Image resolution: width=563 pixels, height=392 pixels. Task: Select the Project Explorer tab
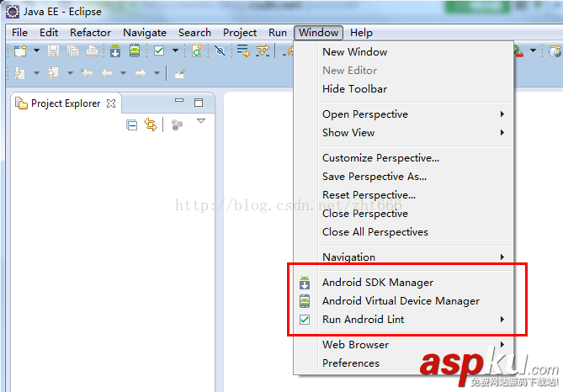click(x=66, y=103)
